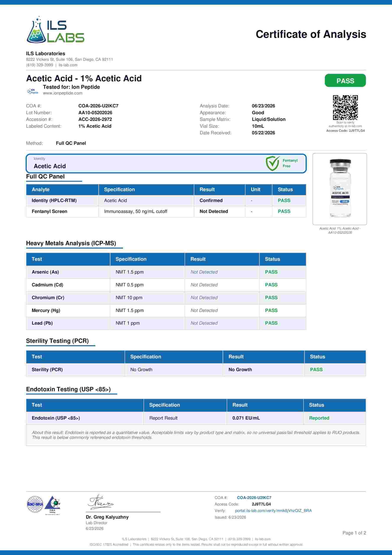Image resolution: width=392 pixels, height=555 pixels.
Task: Click 'Access Code: 2J9T7LG4' under QR code
Action: [x=345, y=131]
